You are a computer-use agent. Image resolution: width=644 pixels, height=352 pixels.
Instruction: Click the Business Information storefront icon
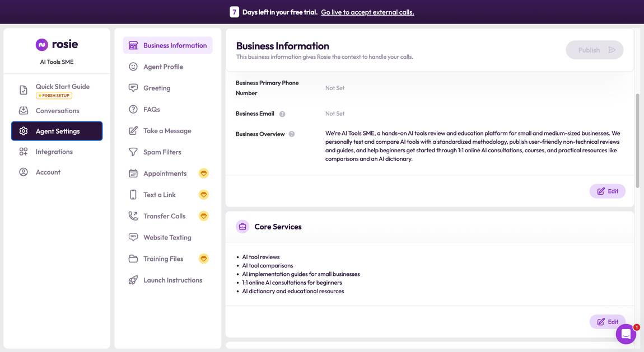pyautogui.click(x=133, y=45)
